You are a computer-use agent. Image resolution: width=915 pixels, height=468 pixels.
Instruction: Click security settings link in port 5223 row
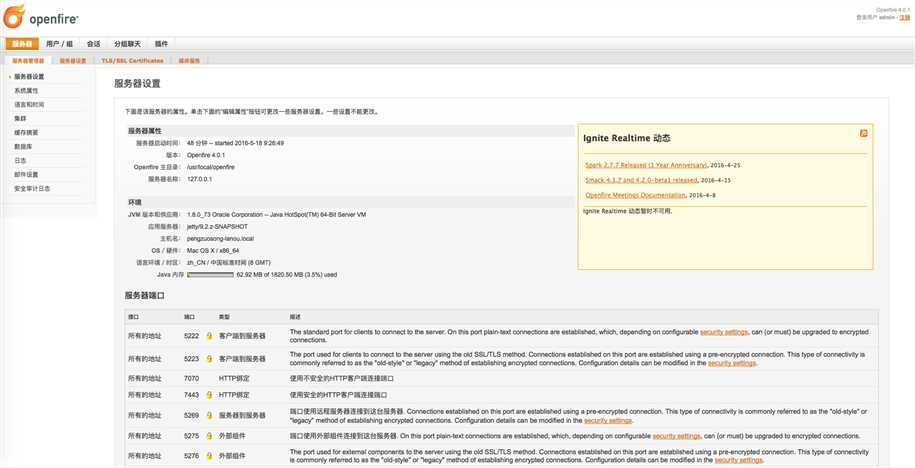coord(732,363)
